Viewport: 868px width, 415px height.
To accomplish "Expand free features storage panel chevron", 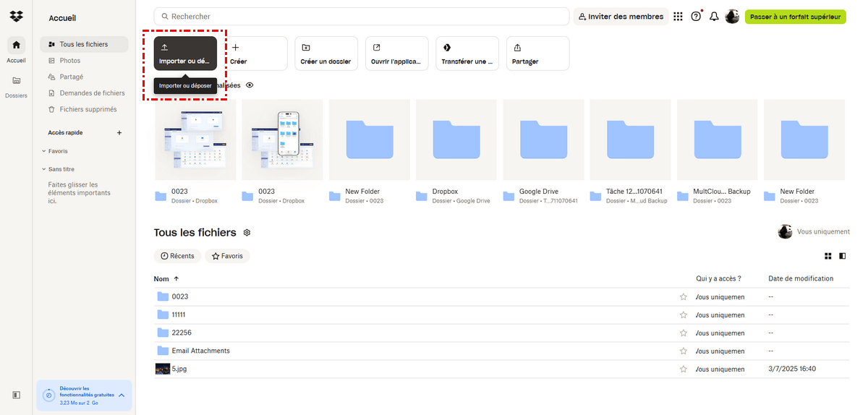I will (122, 395).
